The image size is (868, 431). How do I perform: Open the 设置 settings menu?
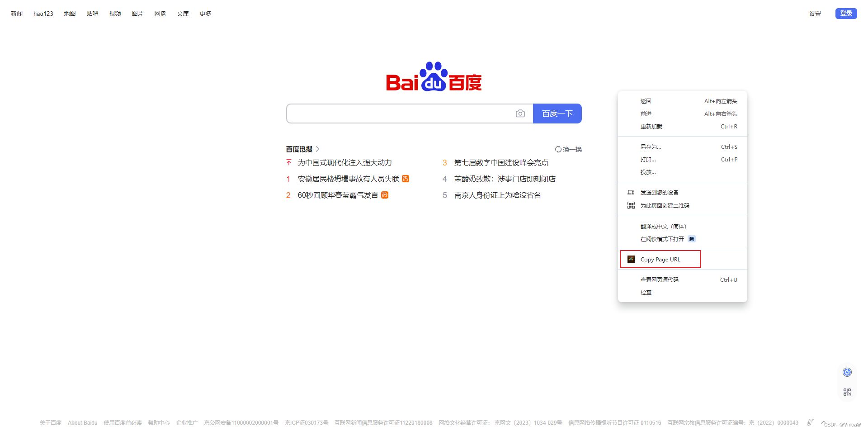tap(815, 14)
